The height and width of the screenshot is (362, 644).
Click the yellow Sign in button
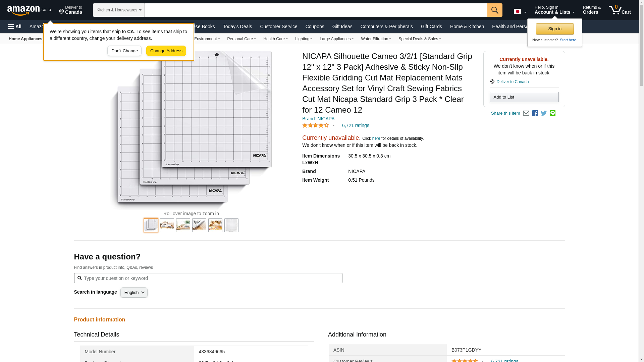coord(554,29)
